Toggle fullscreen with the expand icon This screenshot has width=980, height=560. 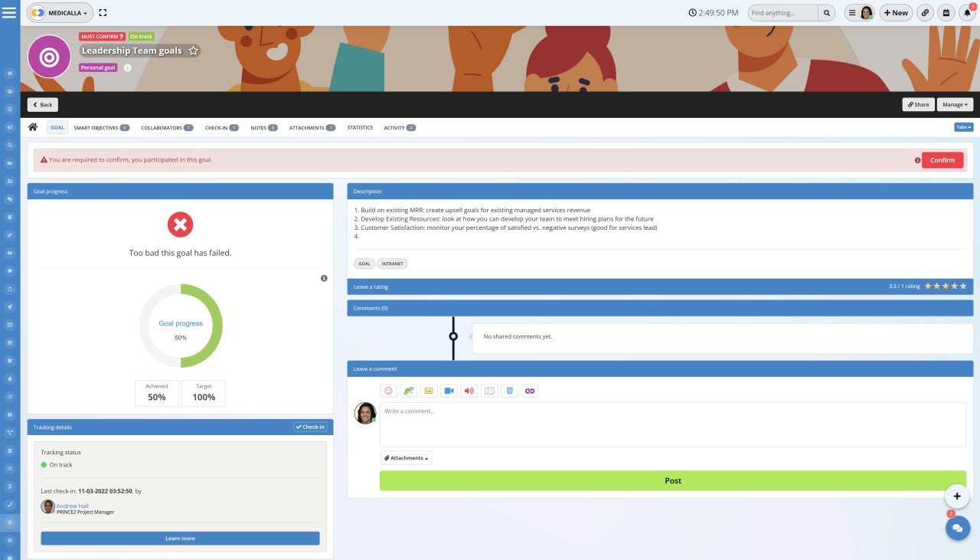(103, 12)
